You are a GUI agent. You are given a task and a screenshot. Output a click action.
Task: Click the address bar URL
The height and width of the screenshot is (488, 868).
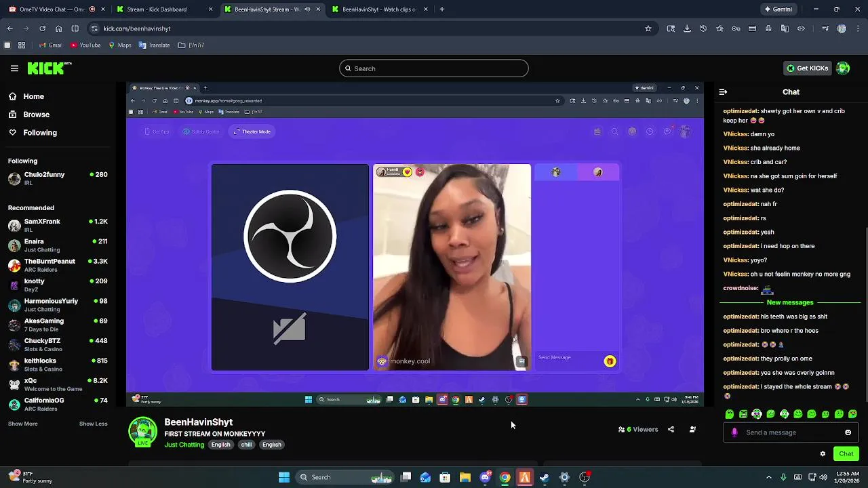(x=136, y=28)
